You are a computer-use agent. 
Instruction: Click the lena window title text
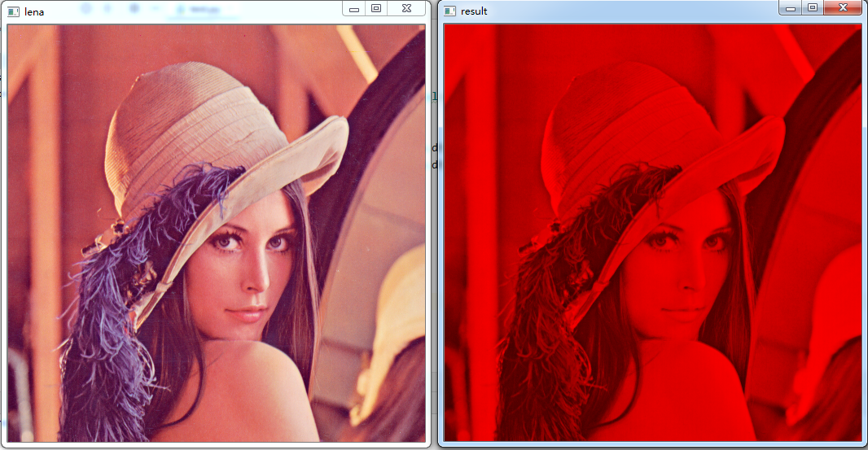click(x=34, y=11)
